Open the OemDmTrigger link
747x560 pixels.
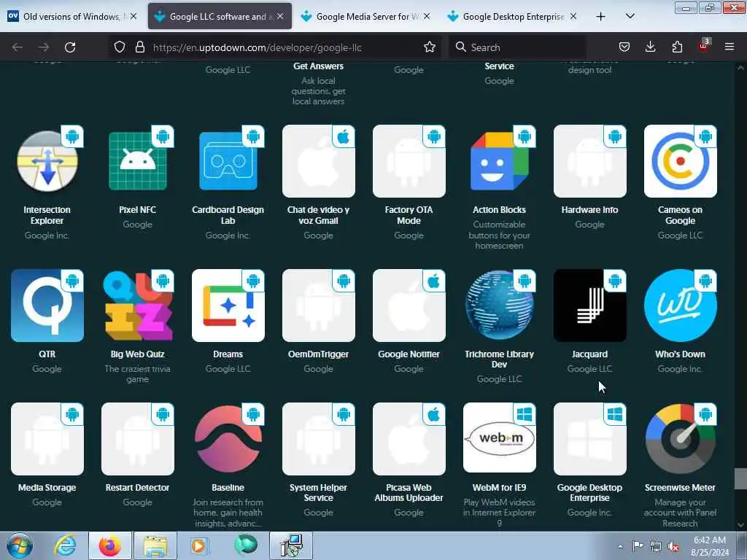pos(318,354)
